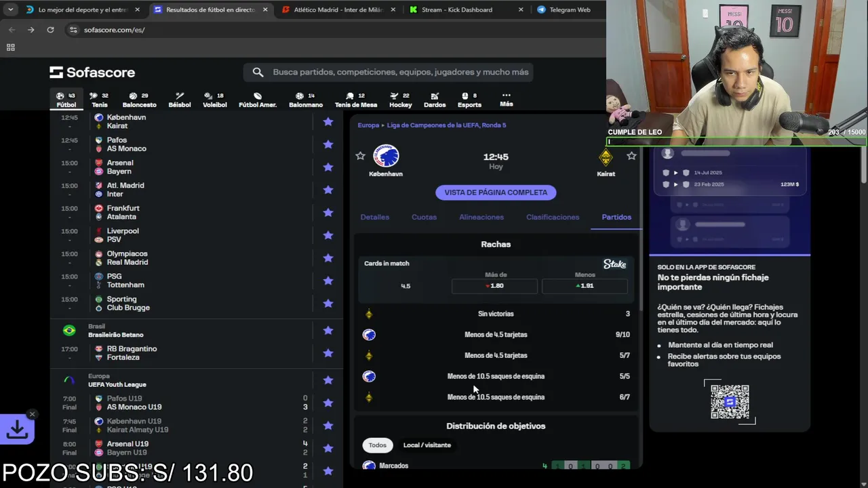Switch to the Clasificaciones tab
This screenshot has width=868, height=488.
click(553, 217)
